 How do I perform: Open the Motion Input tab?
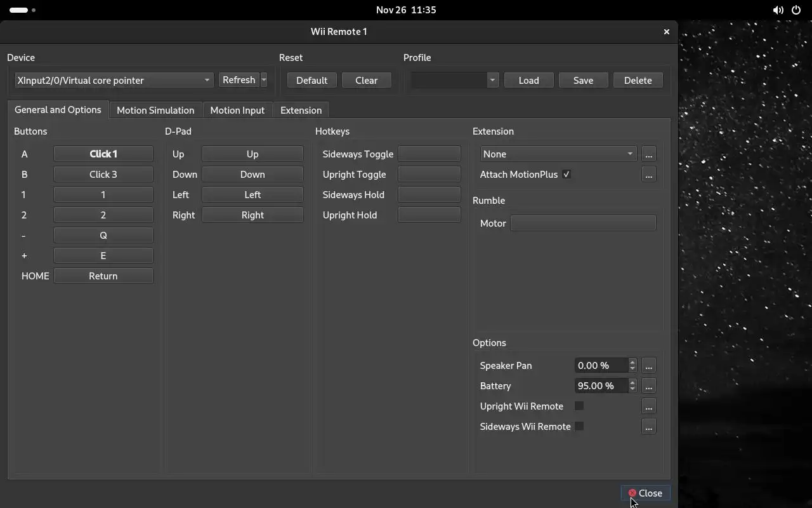click(237, 110)
